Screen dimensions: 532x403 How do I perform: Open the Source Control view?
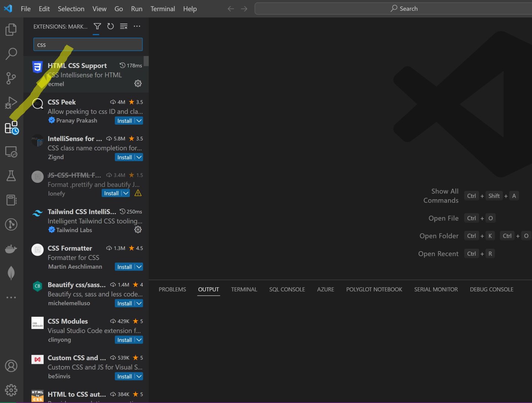click(x=11, y=78)
